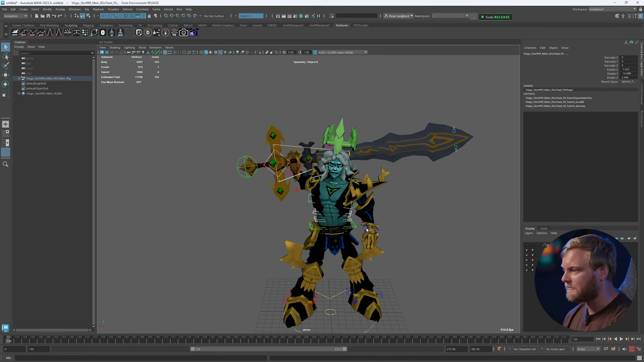The width and height of the screenshot is (644, 362).
Task: Expand the Viego_Skin999_Main_RGRN node
Action: [x=19, y=94]
